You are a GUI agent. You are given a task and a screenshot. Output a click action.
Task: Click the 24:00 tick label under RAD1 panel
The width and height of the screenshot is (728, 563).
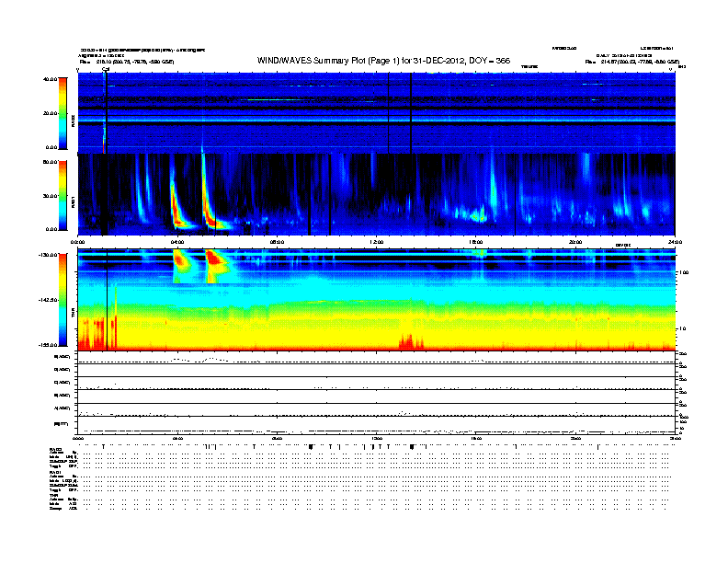click(675, 243)
